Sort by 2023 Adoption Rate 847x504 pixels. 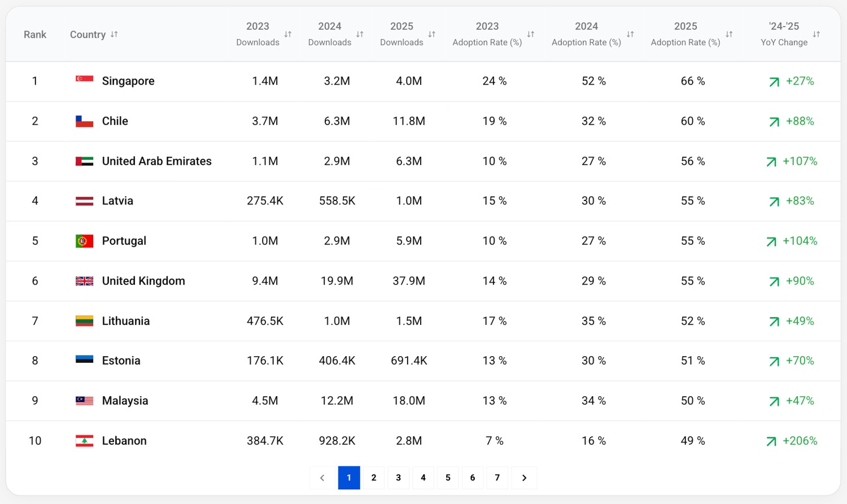tap(531, 34)
